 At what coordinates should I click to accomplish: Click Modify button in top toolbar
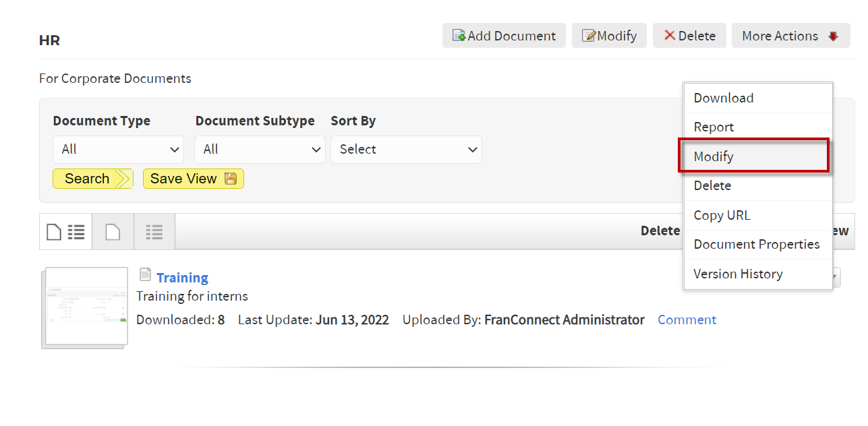(x=609, y=36)
